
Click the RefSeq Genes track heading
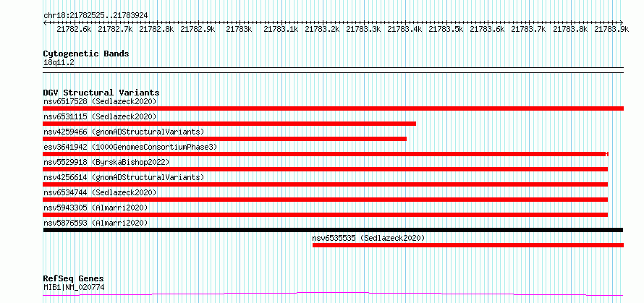click(x=73, y=279)
